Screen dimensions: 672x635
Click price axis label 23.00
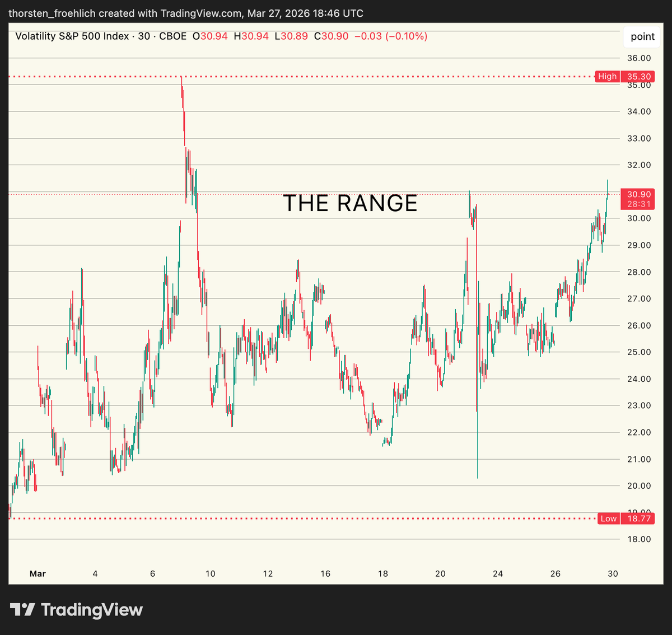pyautogui.click(x=639, y=405)
